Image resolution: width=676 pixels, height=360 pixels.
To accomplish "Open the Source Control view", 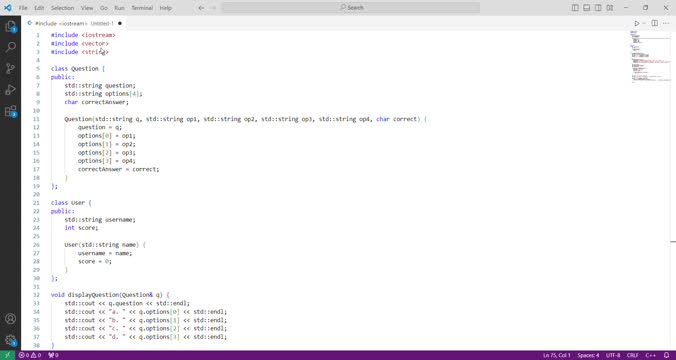I will [x=10, y=68].
